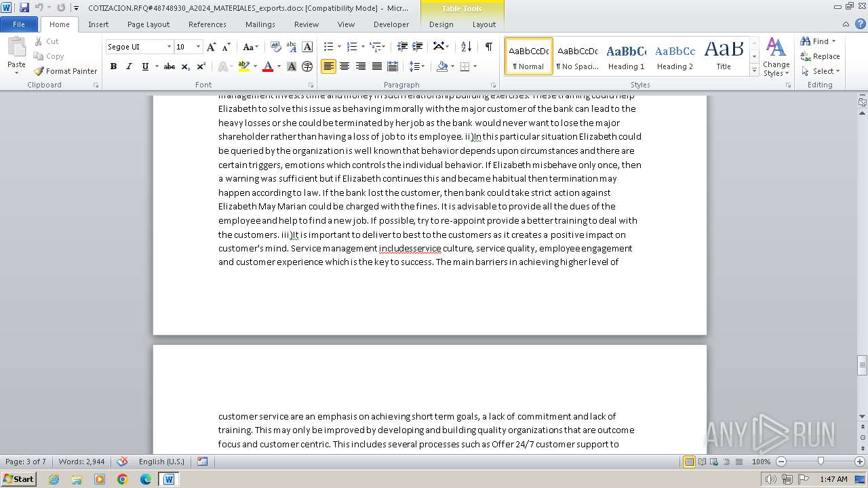The image size is (868, 488).
Task: Click the Undo icon in quick access toolbar
Action: pyautogui.click(x=39, y=7)
